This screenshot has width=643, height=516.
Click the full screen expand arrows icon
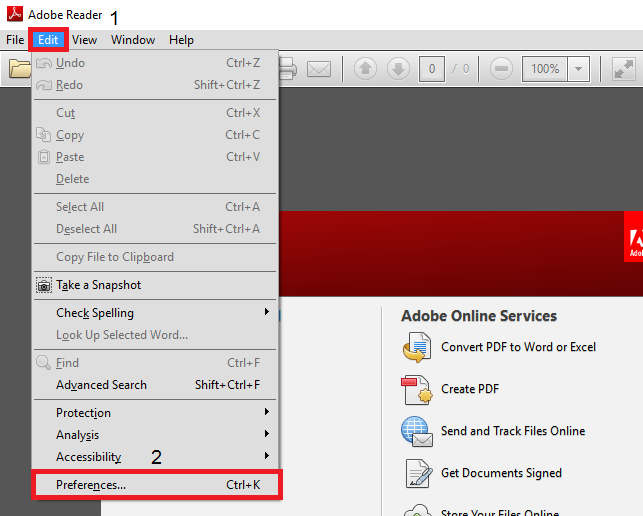pos(624,68)
